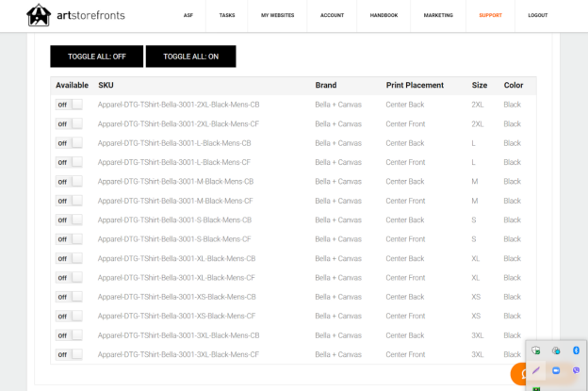Select SKU text Apparel-DTG-TShirt-Bella-3001-XS-Black-Mens-CF
Viewport: 588px width, 391px height.
176,316
